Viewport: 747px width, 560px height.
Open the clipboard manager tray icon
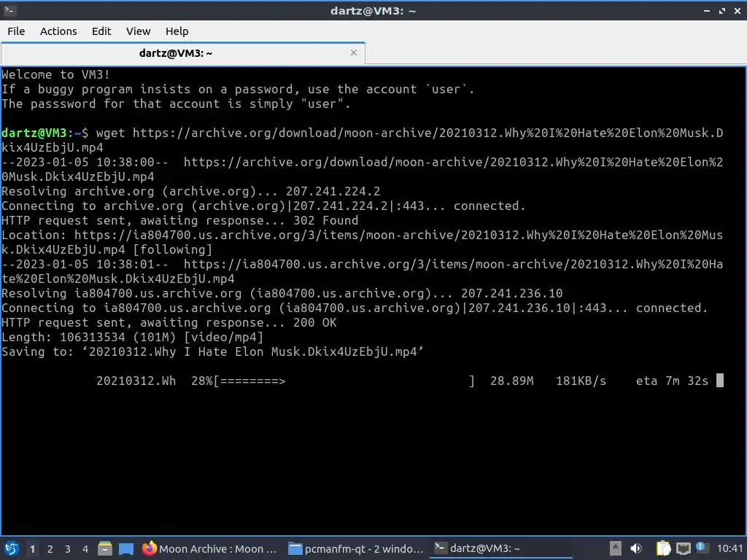pos(663,548)
